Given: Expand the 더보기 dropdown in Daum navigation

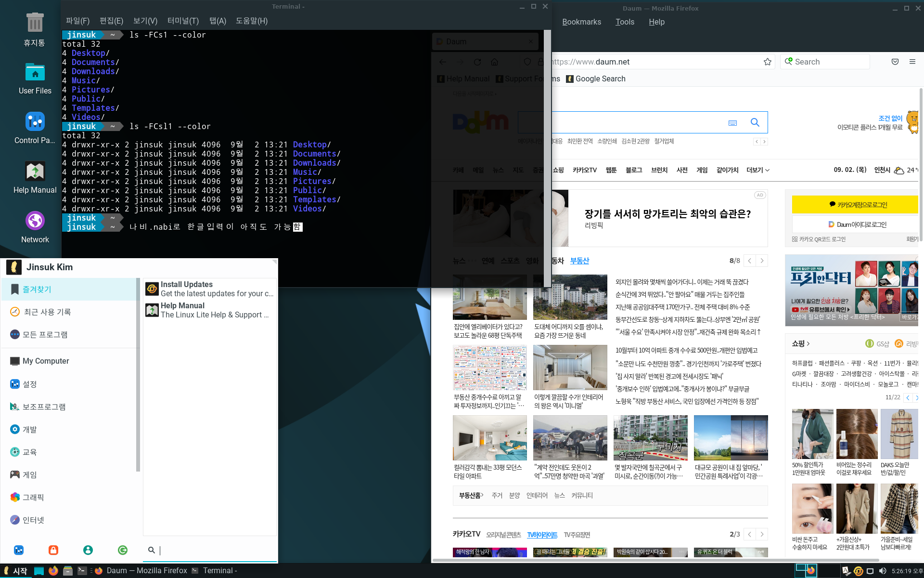Looking at the screenshot, I should (758, 170).
